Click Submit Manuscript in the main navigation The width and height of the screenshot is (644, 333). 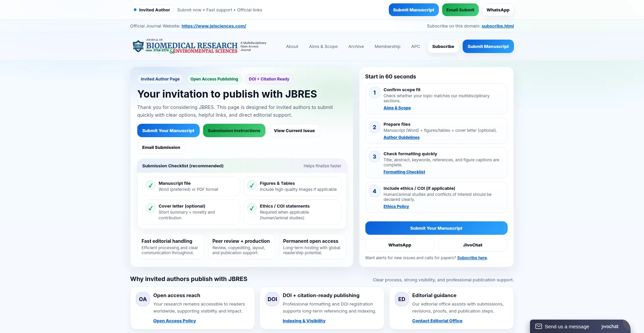click(x=488, y=46)
